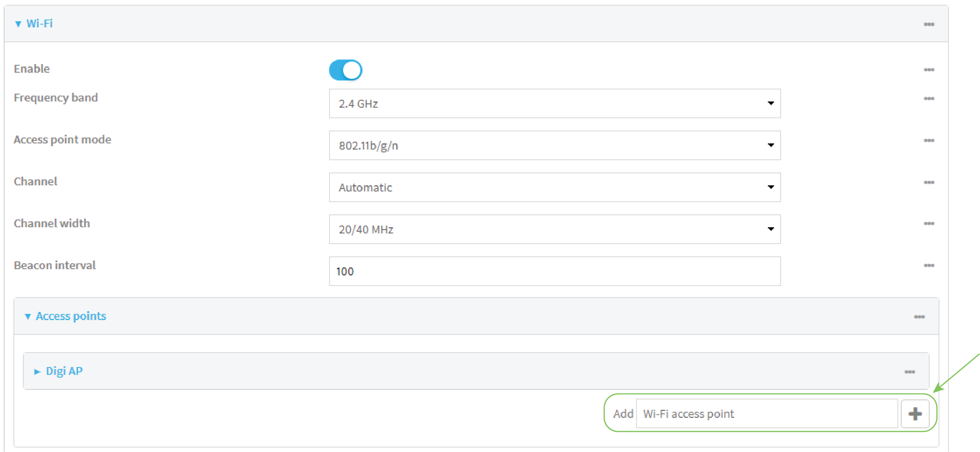Click the Access point mode ellipsis icon

tap(929, 141)
